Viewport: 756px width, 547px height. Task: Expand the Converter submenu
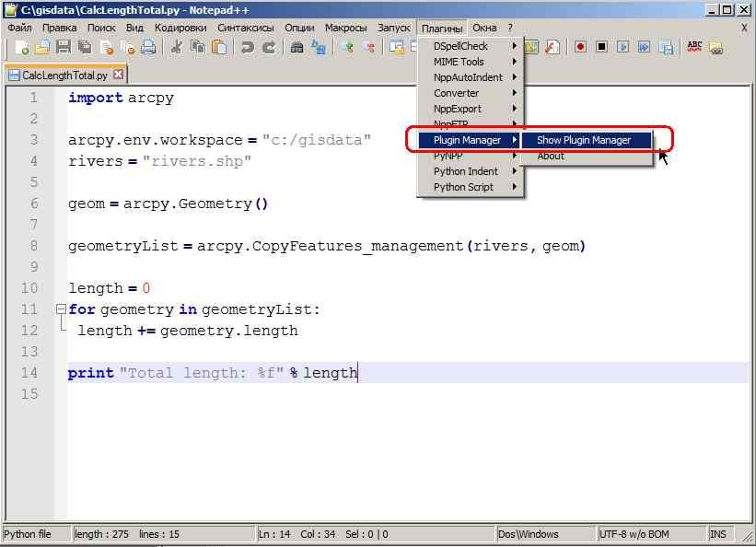[x=471, y=93]
